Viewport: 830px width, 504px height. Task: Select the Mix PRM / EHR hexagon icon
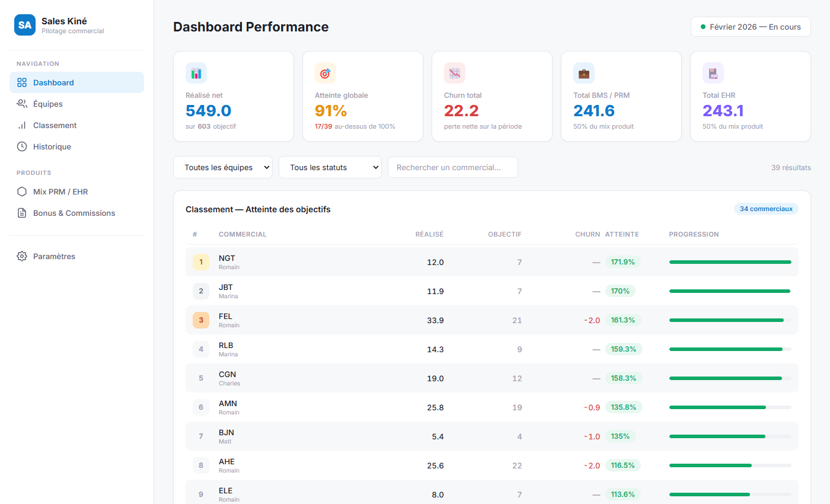[21, 192]
